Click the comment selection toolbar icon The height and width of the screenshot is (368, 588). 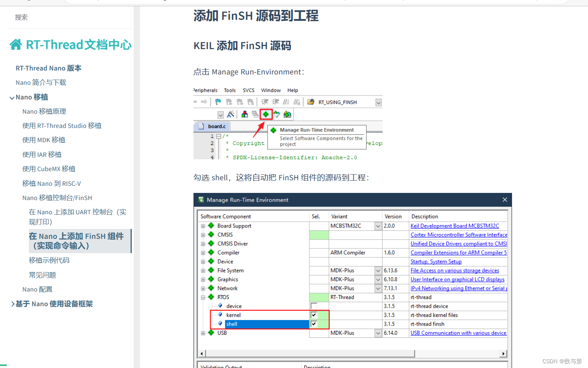tap(286, 102)
